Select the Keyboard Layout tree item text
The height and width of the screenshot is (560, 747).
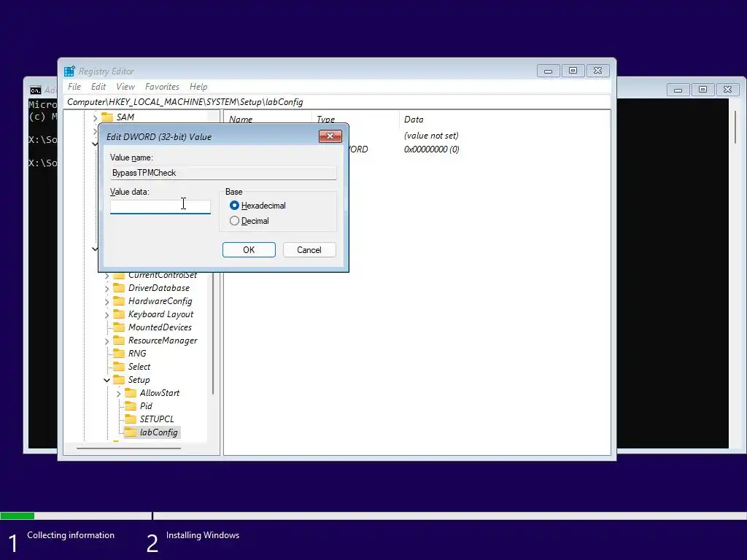161,314
